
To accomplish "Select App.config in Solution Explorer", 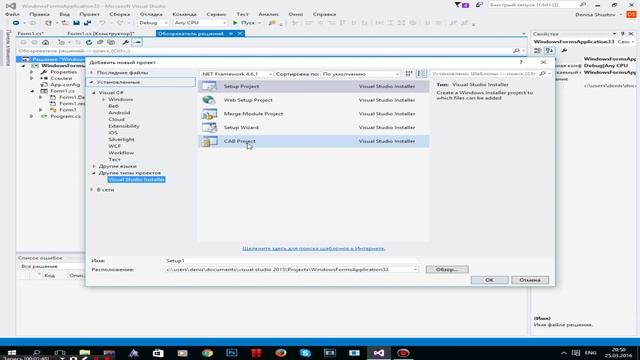I will (65, 84).
